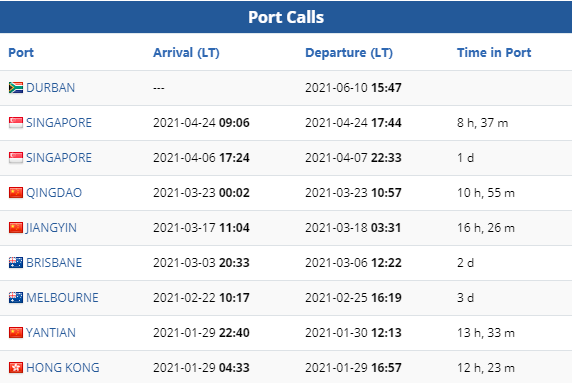Viewport: 572px width, 383px height.
Task: Click the Time in Port column header
Action: [x=494, y=53]
